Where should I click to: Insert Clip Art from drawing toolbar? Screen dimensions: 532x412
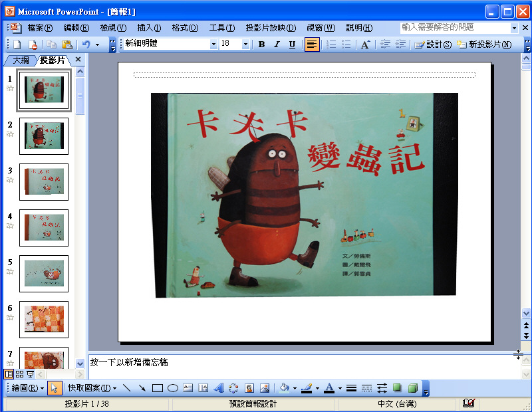(x=249, y=388)
